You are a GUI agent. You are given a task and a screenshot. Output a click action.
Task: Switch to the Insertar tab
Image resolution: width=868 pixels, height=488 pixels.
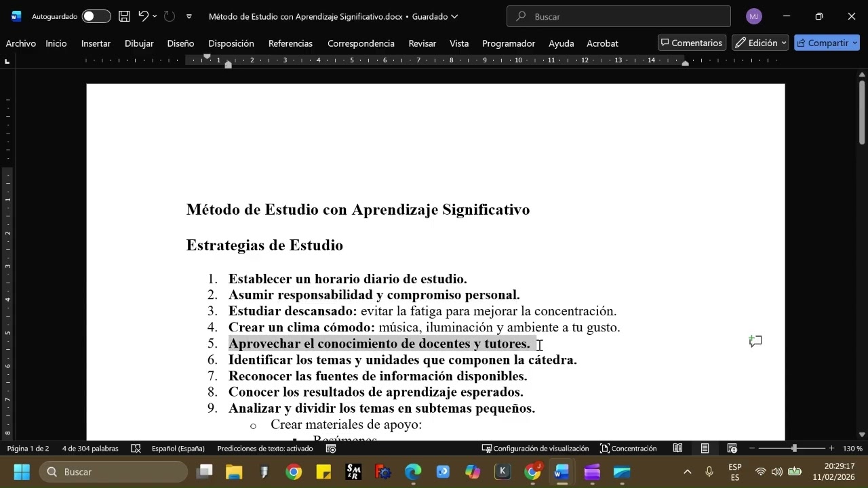point(96,43)
